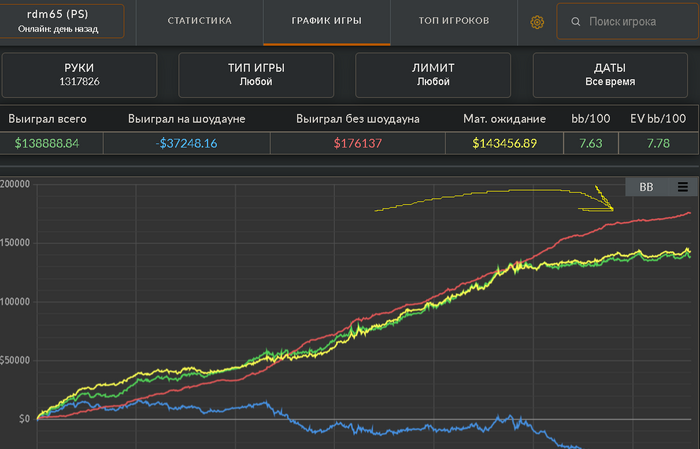Click the bb/100 column header
This screenshot has width=700, height=449.
591,119
